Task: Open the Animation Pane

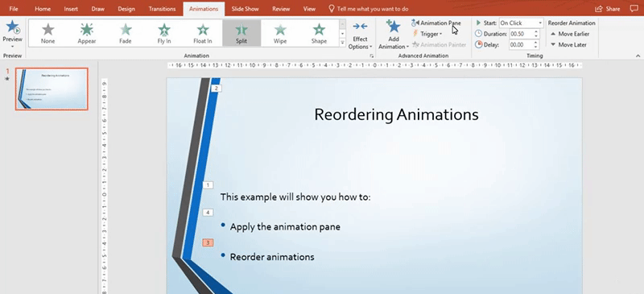Action: [x=436, y=23]
